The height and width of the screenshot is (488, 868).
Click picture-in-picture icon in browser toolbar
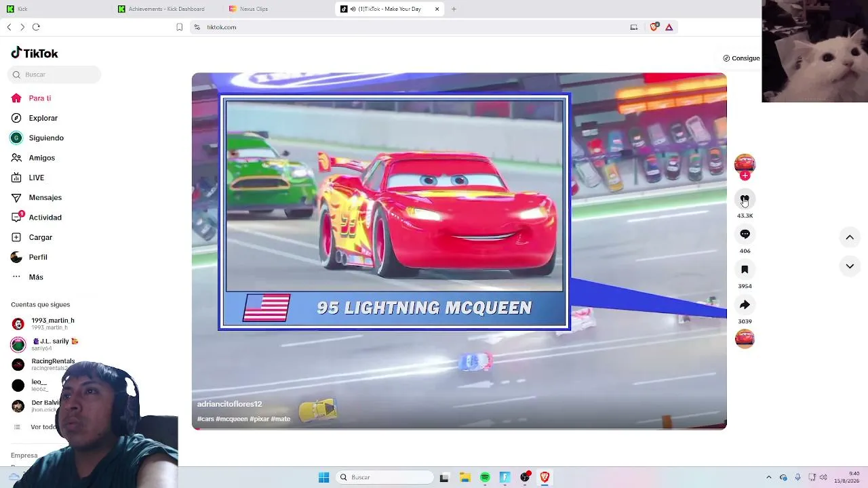(x=633, y=27)
